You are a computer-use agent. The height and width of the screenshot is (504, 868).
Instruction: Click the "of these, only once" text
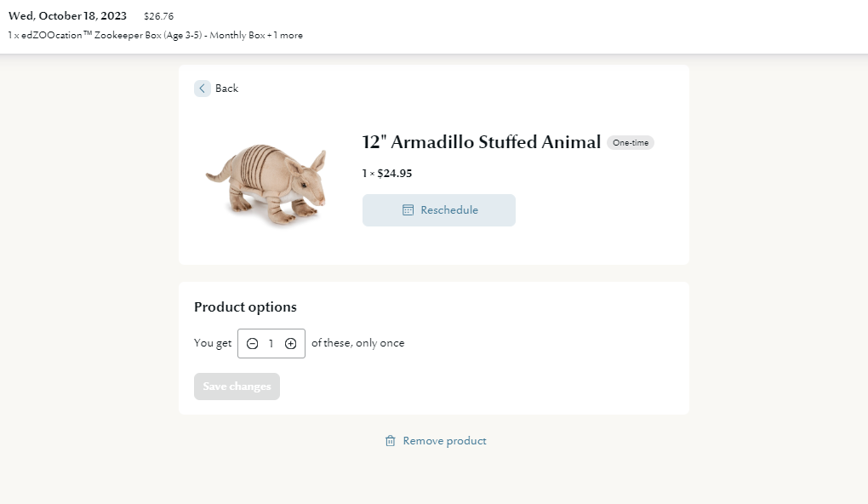[357, 343]
